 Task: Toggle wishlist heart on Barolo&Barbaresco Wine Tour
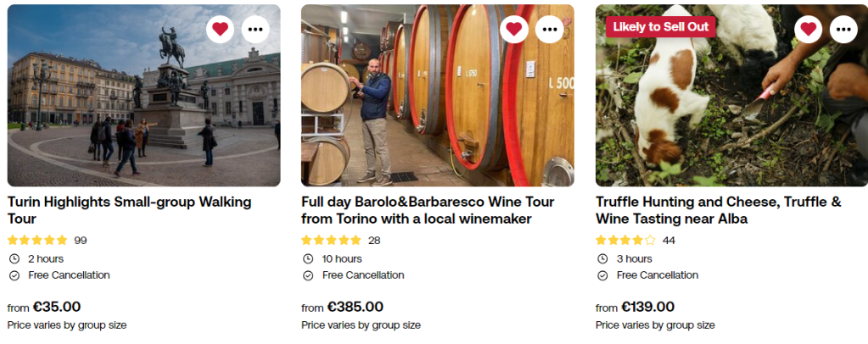(514, 30)
